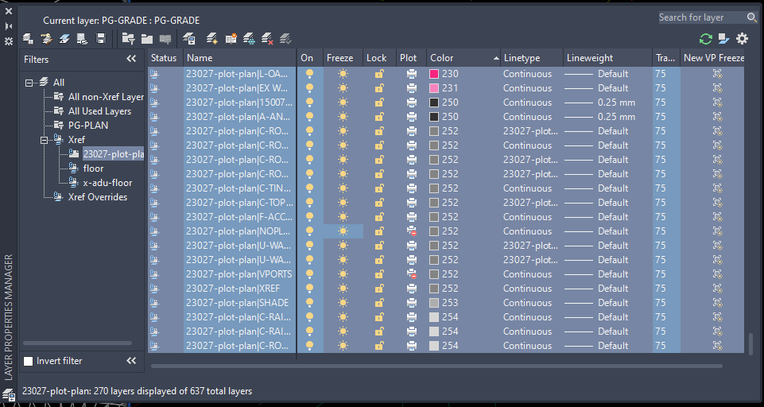Click the Color column sort arrow

[496, 58]
